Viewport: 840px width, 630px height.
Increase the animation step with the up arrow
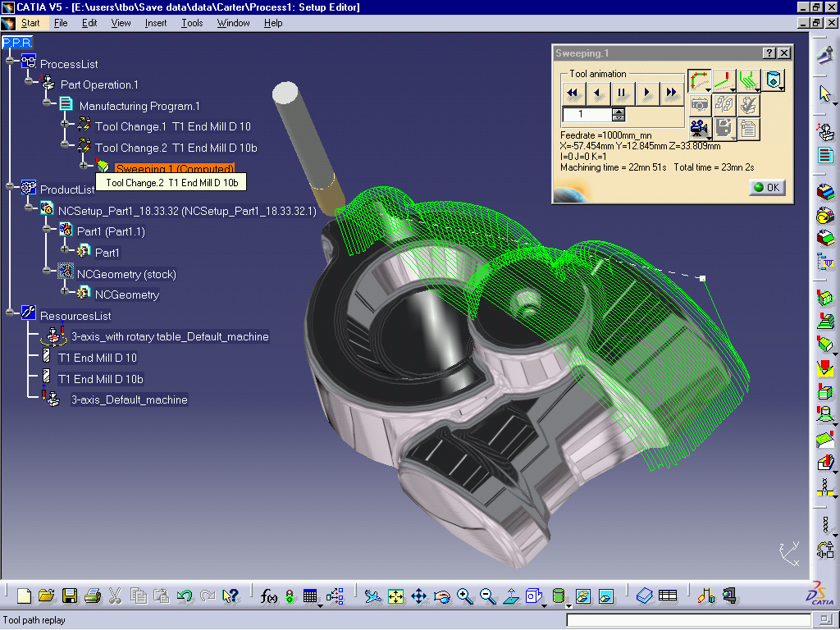(619, 112)
